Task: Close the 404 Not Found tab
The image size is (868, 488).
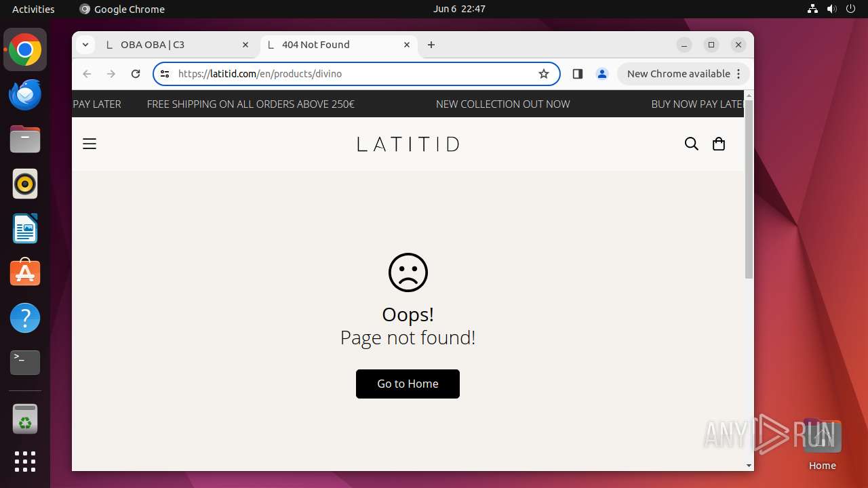Action: point(407,45)
